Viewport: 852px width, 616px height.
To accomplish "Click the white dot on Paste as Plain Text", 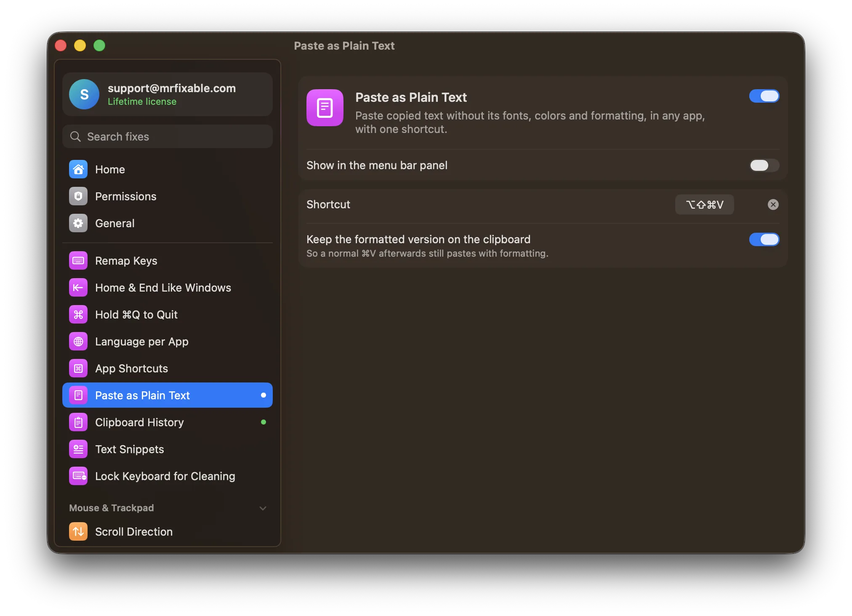I will tap(264, 395).
